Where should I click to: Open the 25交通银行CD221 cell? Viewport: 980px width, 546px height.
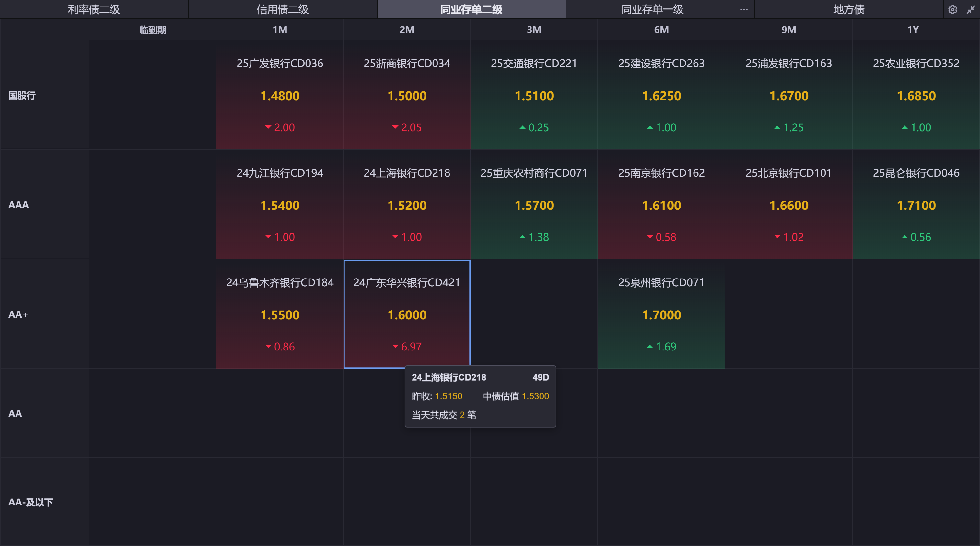(x=534, y=95)
